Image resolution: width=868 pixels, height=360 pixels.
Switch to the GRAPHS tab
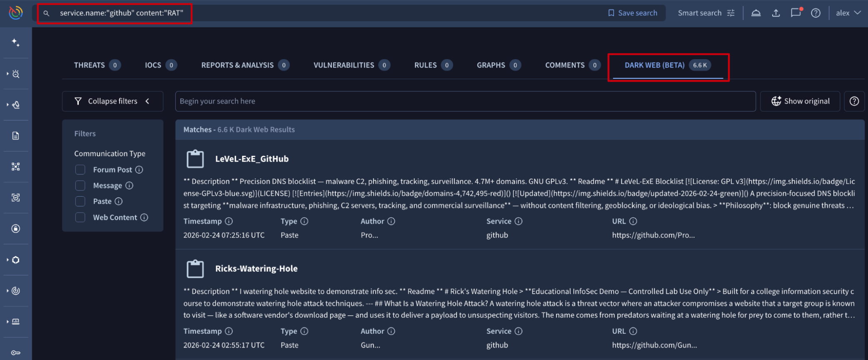point(499,65)
